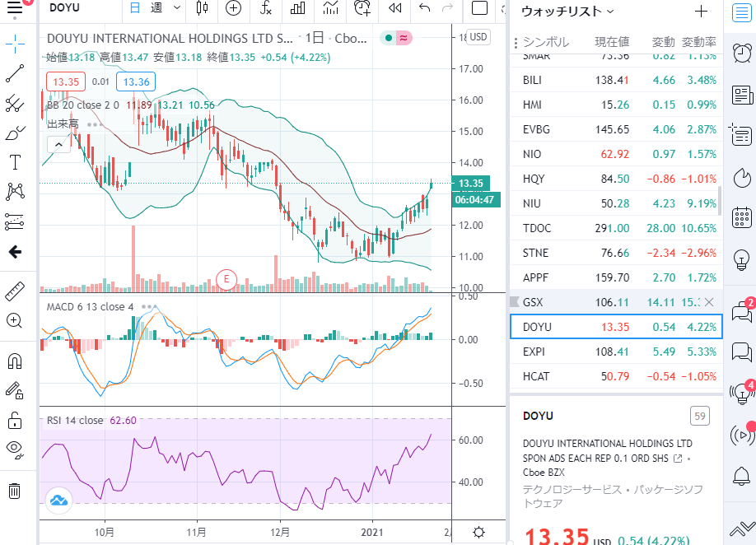Select the XABCD pattern tool

click(15, 192)
